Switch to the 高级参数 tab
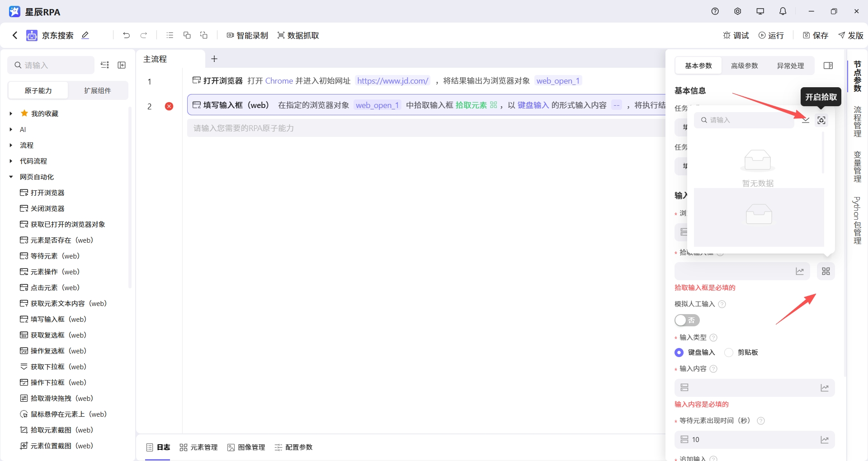 [x=744, y=66]
